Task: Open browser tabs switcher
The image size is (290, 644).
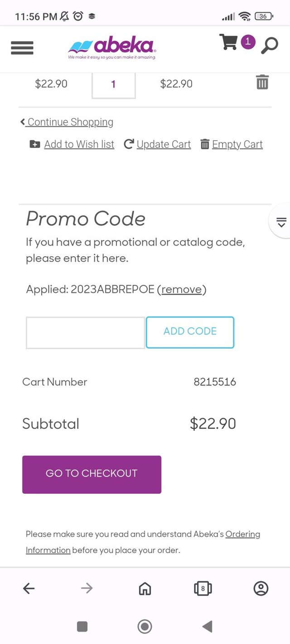Action: [203, 588]
